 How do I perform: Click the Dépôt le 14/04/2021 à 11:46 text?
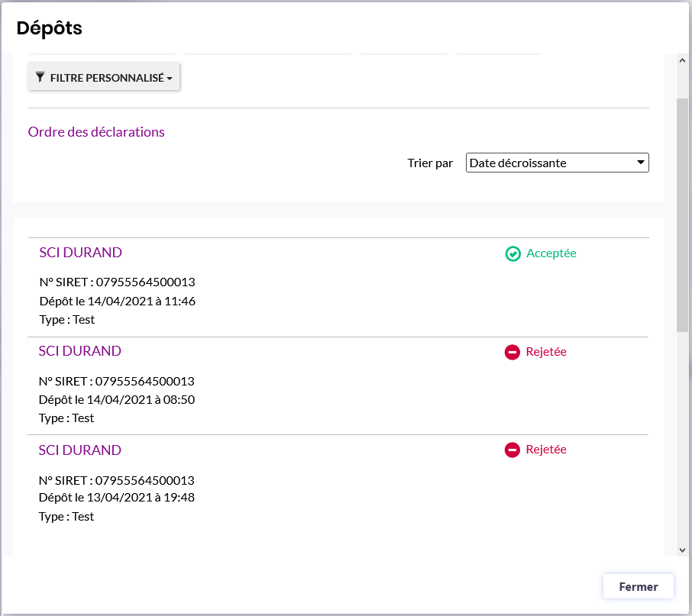point(117,301)
